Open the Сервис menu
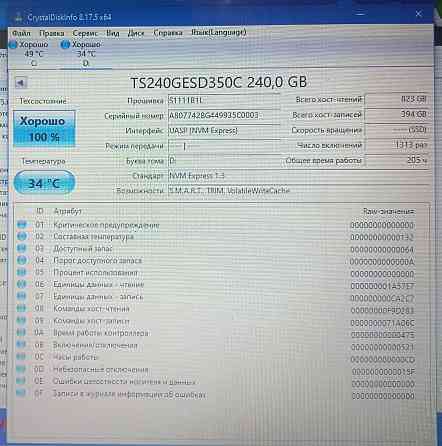This screenshot has height=446, width=442. point(85,33)
